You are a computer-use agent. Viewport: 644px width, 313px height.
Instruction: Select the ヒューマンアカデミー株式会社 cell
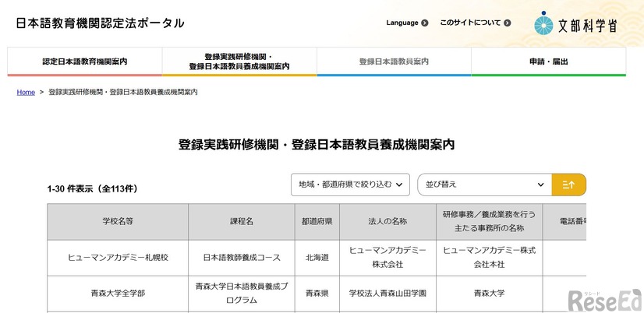point(387,258)
